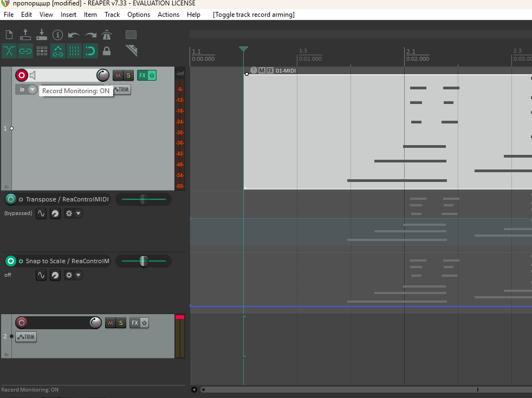The width and height of the screenshot is (532, 398).
Task: Click the Undo arrow in the toolbar
Action: point(74,35)
